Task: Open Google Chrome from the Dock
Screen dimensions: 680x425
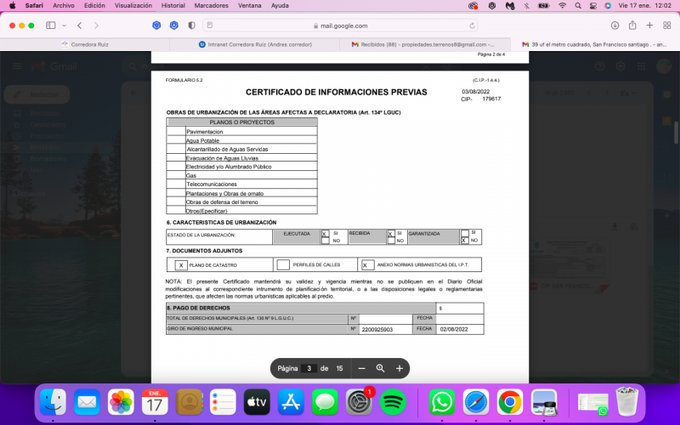Action: point(510,402)
